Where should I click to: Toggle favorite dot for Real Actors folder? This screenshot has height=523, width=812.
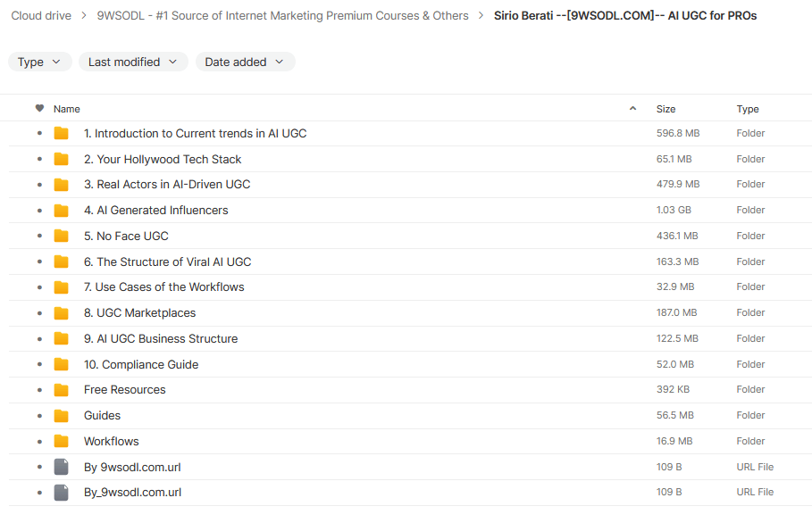tap(39, 185)
